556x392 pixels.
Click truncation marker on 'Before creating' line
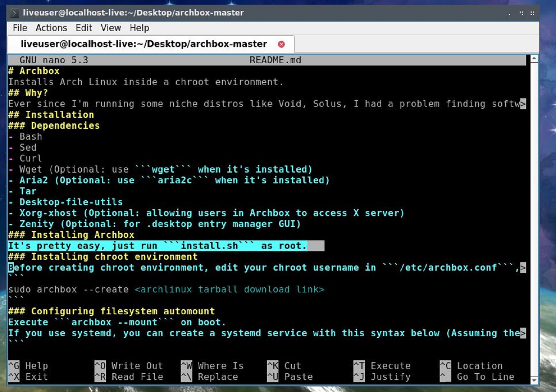(523, 268)
